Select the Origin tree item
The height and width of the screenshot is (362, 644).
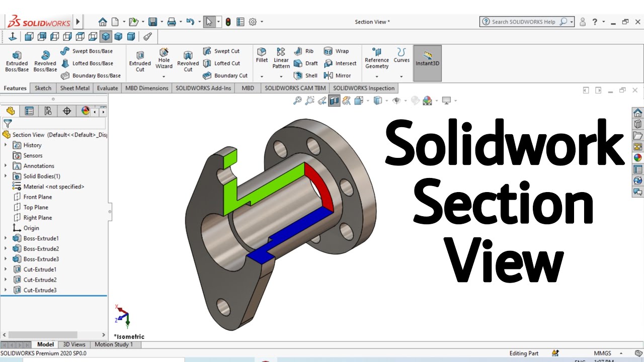pos(26,228)
